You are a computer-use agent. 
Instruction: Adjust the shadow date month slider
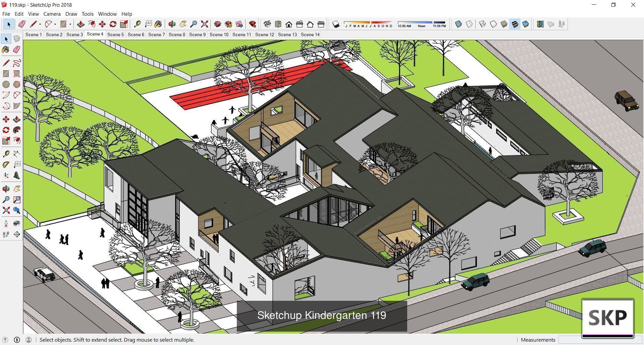coord(368,24)
